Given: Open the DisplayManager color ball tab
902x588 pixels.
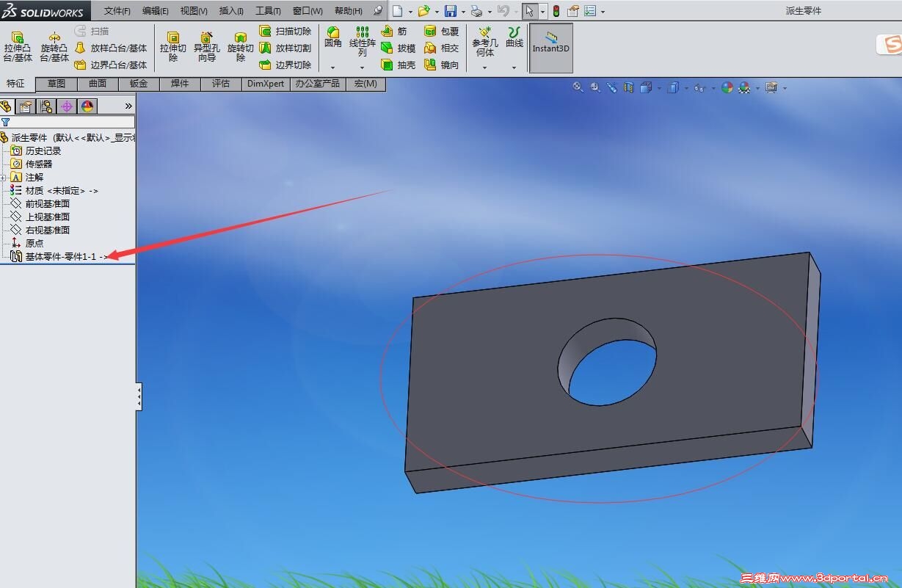Looking at the screenshot, I should coord(87,106).
